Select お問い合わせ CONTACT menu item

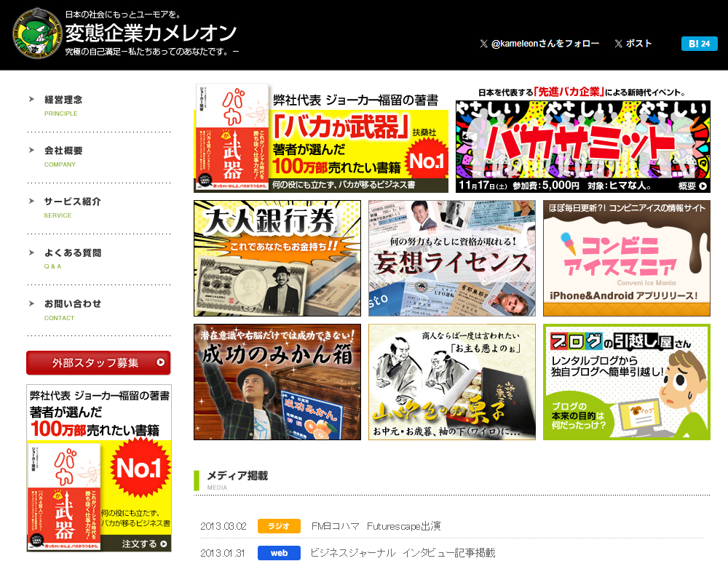pos(72,304)
